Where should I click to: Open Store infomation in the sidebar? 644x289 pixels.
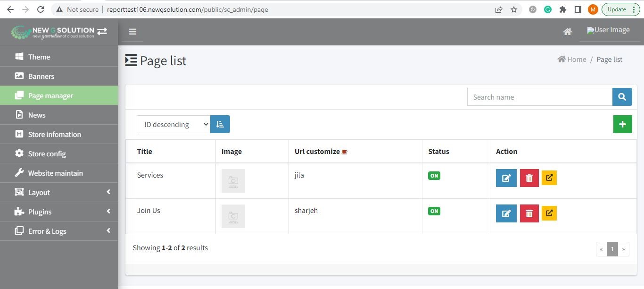[x=59, y=134]
